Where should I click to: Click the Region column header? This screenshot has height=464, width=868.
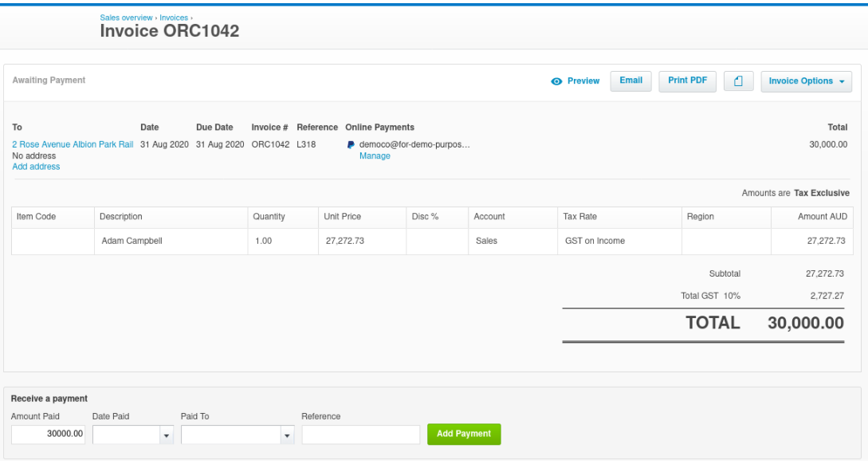point(726,217)
